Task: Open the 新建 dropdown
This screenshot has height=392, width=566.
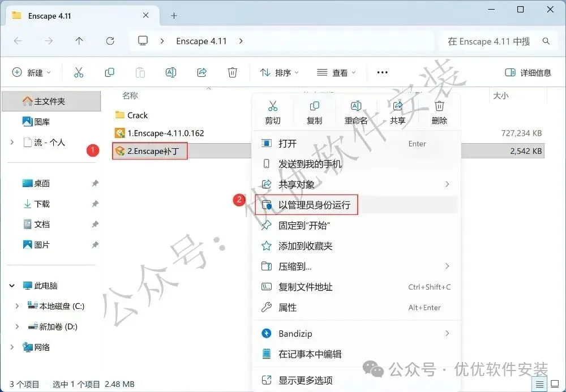Action: (31, 73)
